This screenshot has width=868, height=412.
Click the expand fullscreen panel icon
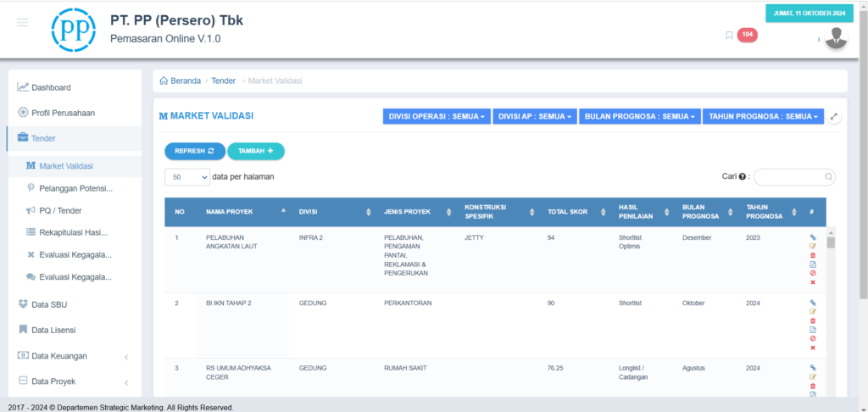(834, 117)
